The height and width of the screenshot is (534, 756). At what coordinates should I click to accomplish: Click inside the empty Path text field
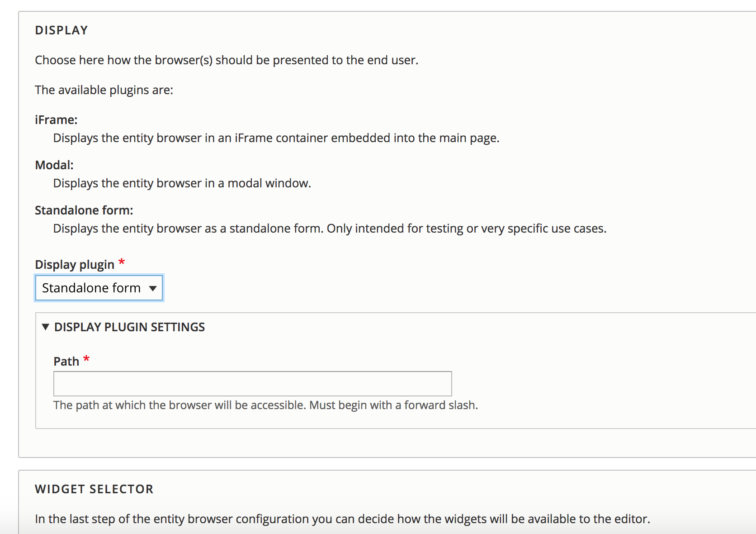(252, 383)
